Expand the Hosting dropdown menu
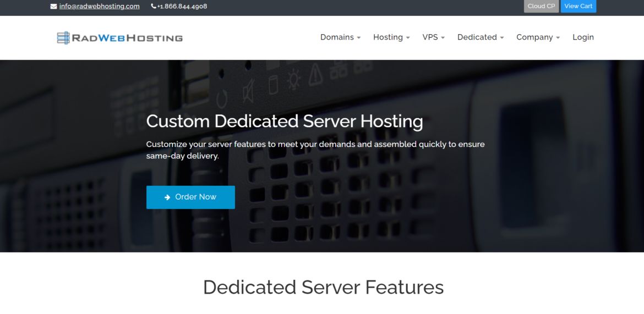The image size is (644, 314). [x=391, y=37]
